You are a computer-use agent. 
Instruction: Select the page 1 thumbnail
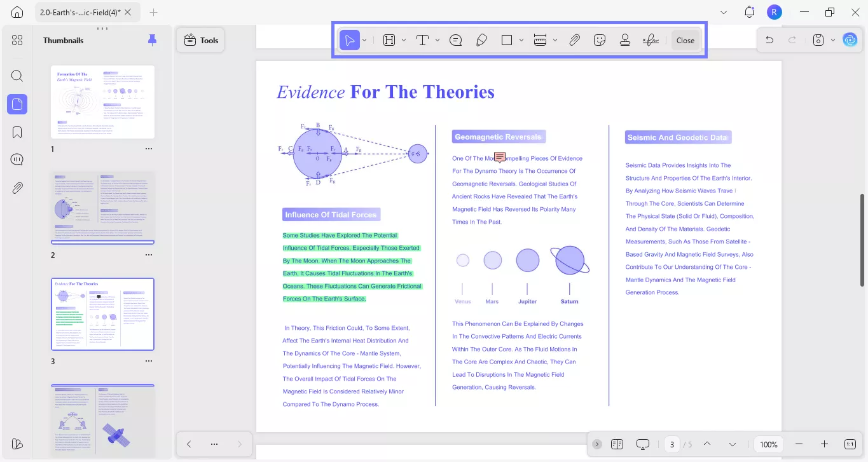(x=102, y=102)
